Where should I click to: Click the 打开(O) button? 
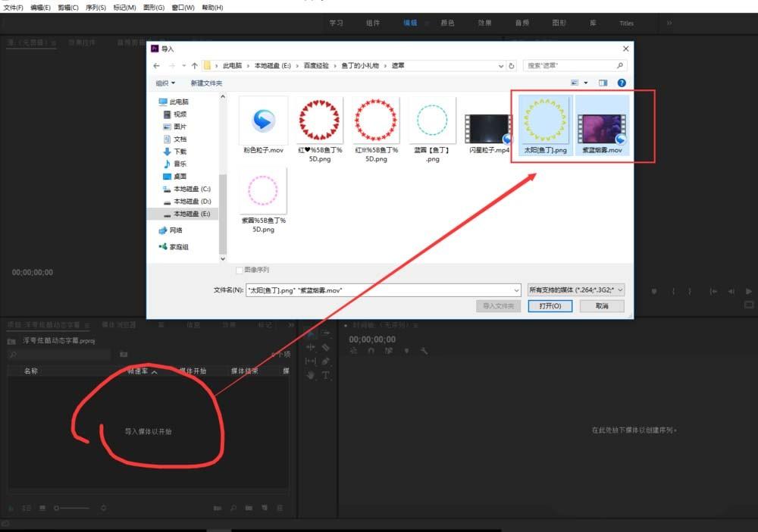(x=550, y=305)
